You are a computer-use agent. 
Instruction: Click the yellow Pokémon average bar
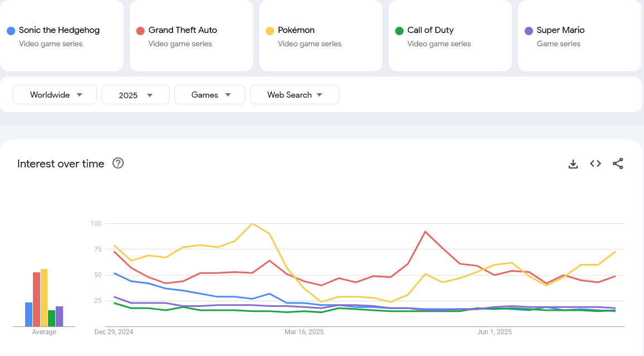coord(44,298)
